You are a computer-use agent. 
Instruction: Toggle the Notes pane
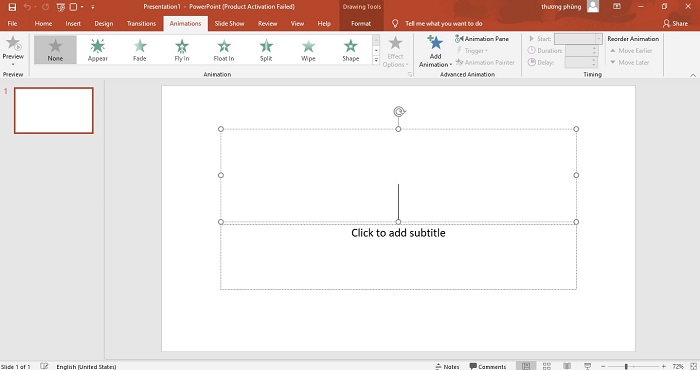click(x=447, y=366)
